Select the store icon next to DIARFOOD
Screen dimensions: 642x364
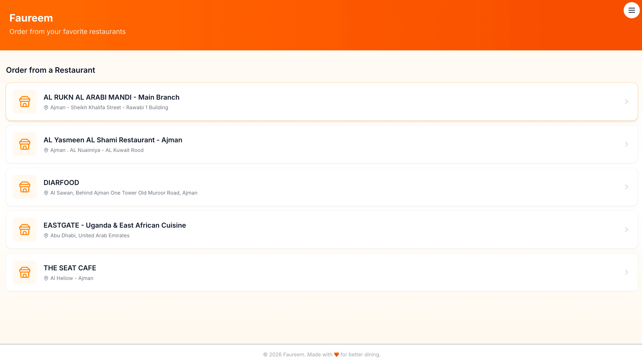(x=25, y=187)
